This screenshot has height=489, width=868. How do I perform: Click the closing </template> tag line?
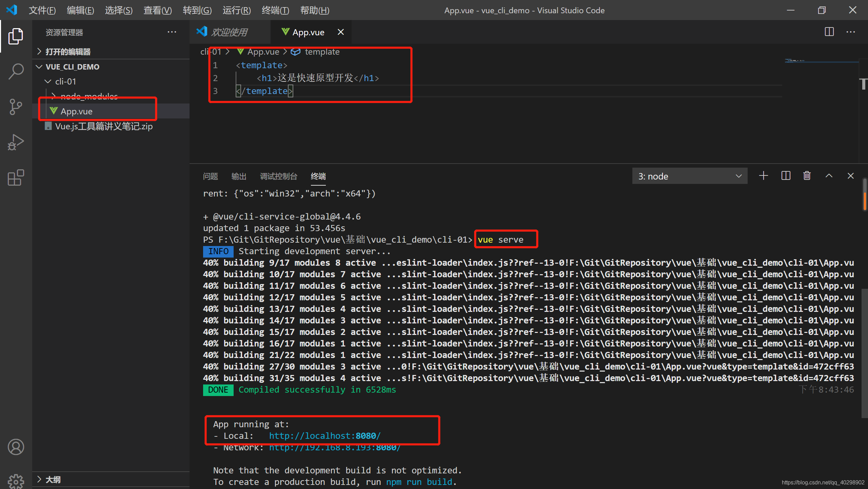tap(264, 91)
